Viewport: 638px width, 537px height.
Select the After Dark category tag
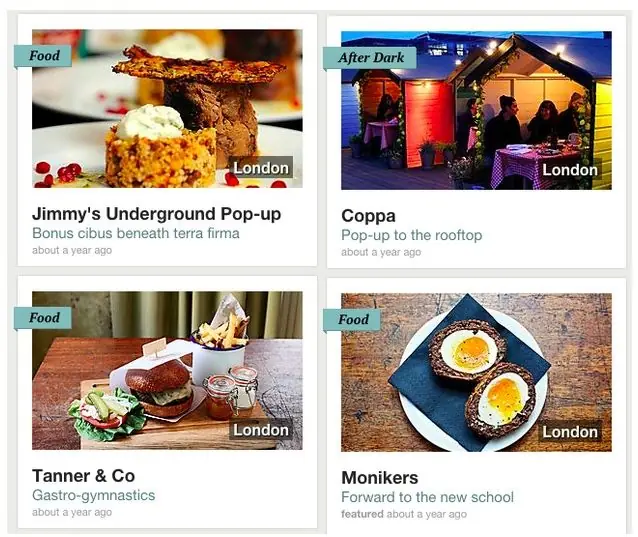(x=370, y=58)
